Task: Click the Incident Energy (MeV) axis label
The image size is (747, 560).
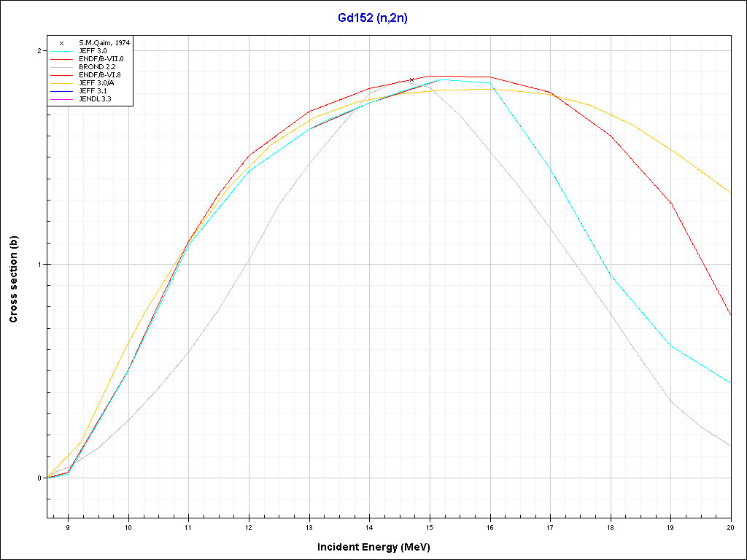Action: pyautogui.click(x=379, y=547)
